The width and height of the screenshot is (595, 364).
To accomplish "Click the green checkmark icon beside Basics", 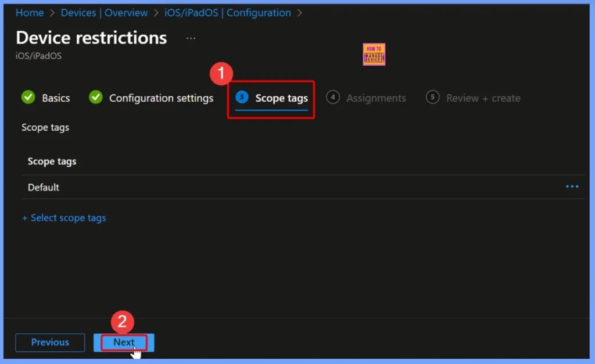I will 28,98.
